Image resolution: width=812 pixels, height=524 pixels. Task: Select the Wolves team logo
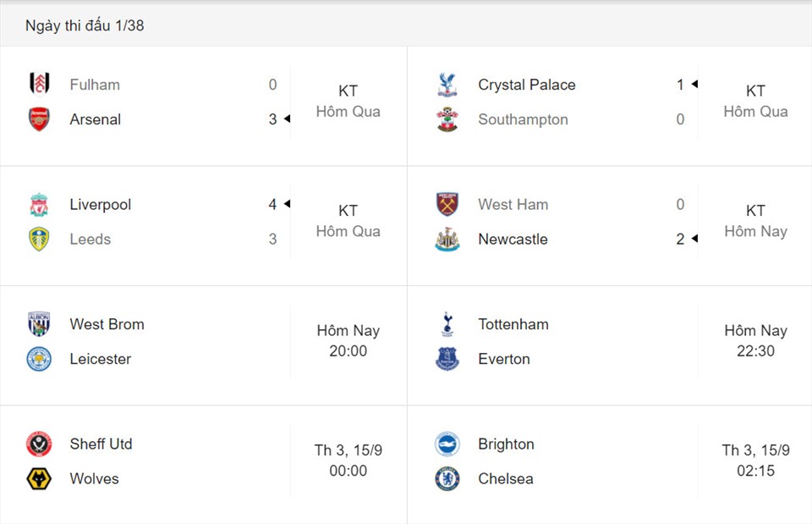coord(40,478)
